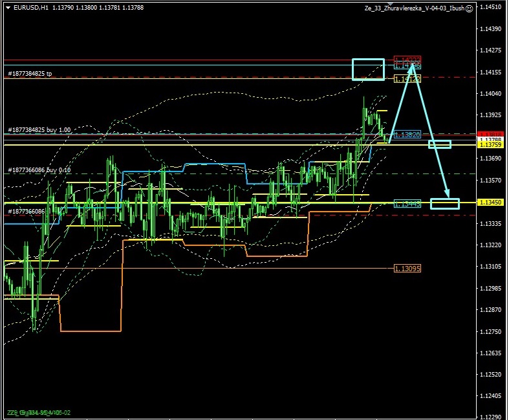Select the #1877384825 tp order line label
This screenshot has width=509, height=420.
point(30,74)
